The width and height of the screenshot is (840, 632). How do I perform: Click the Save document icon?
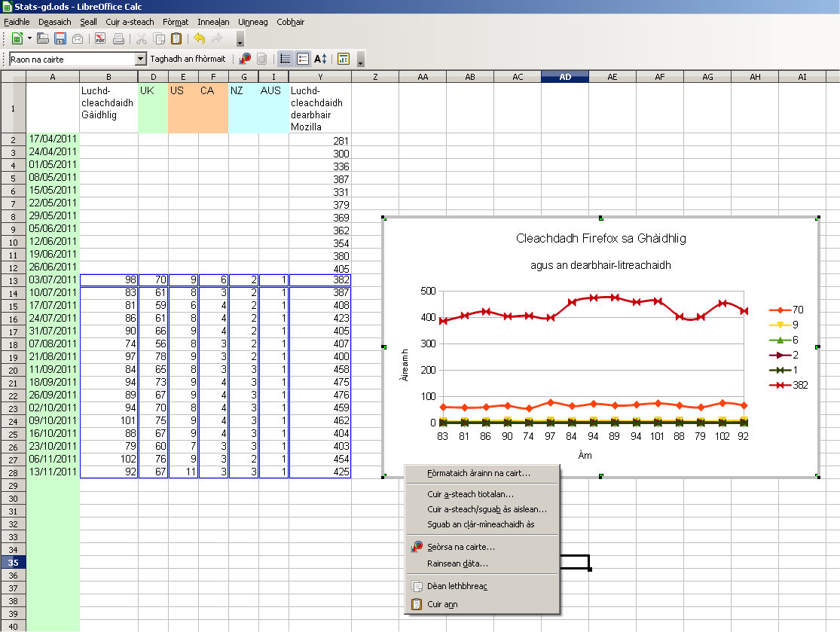[60, 38]
